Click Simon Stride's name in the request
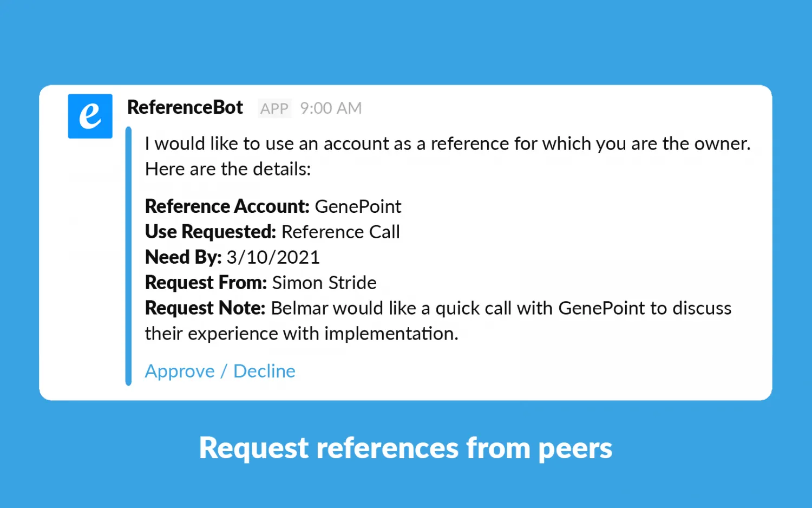The image size is (812, 508). tap(324, 282)
